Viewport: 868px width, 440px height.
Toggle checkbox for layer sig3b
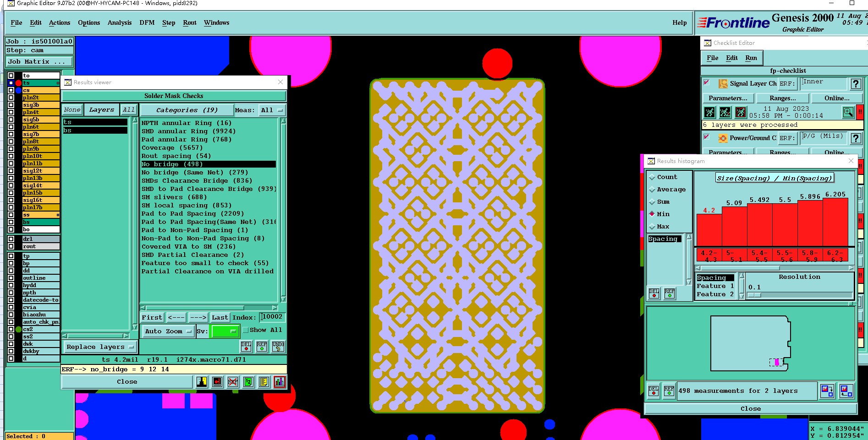click(11, 105)
